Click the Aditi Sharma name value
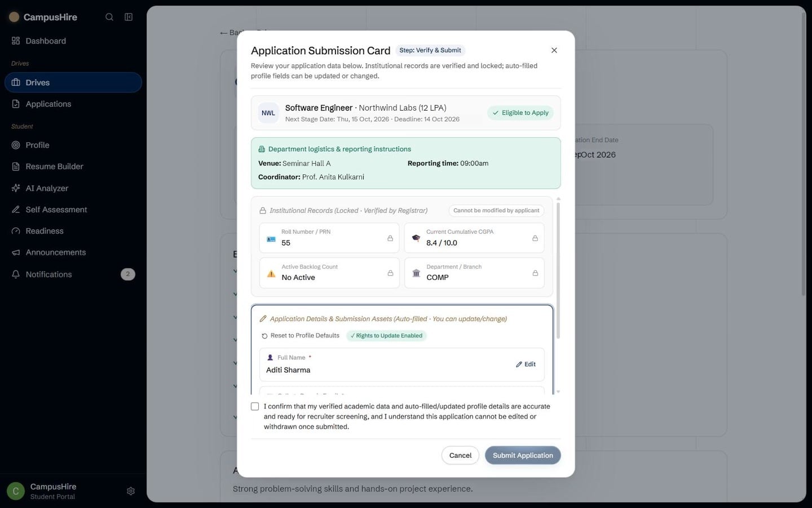Image resolution: width=812 pixels, height=508 pixels. (x=288, y=370)
